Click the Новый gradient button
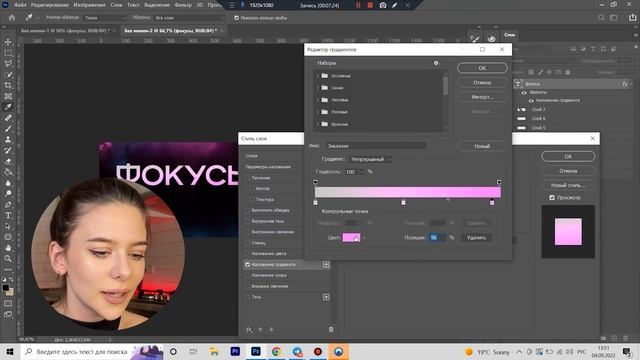Image resolution: width=640 pixels, height=360 pixels. (482, 146)
